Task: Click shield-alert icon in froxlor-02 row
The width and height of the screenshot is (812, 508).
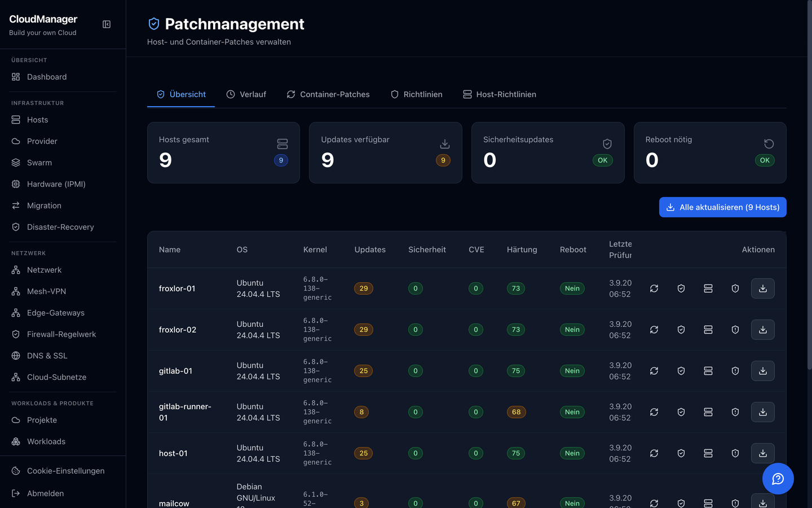Action: [x=735, y=330]
